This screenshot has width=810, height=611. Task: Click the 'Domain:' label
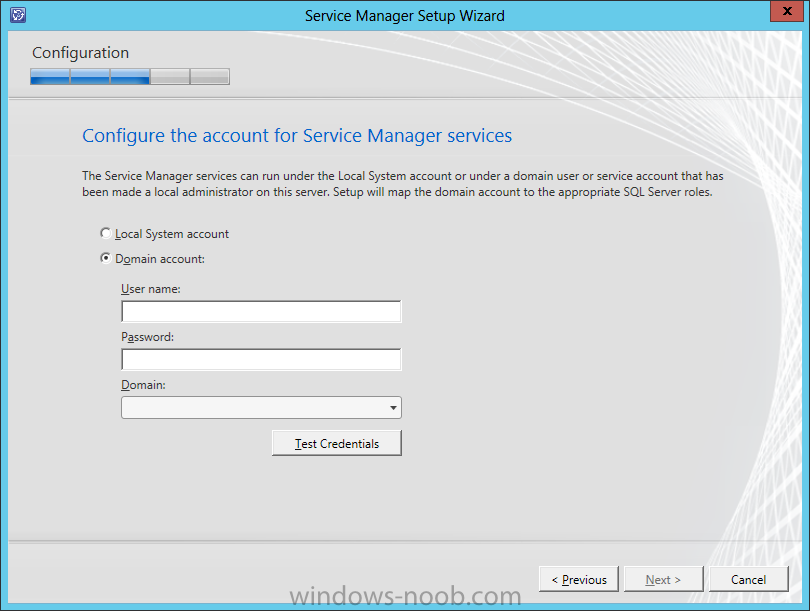(143, 385)
